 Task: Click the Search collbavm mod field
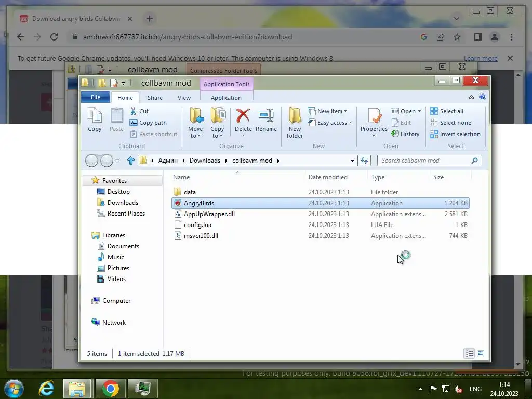click(429, 161)
